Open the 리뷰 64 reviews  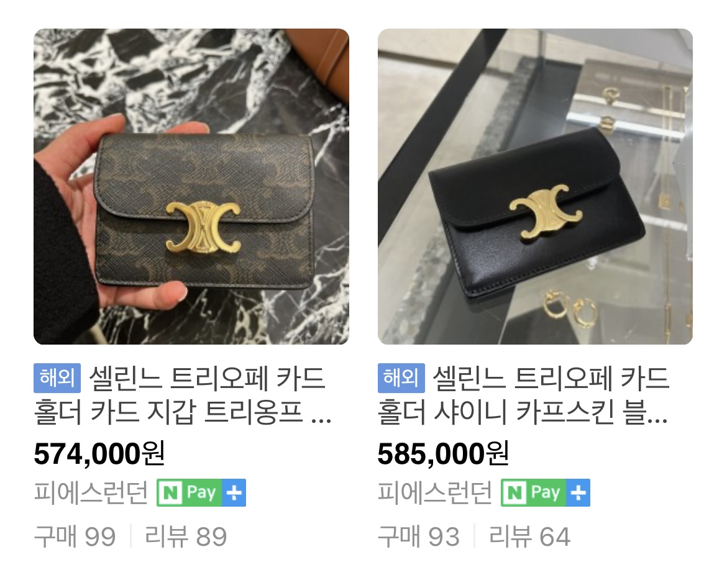[529, 536]
